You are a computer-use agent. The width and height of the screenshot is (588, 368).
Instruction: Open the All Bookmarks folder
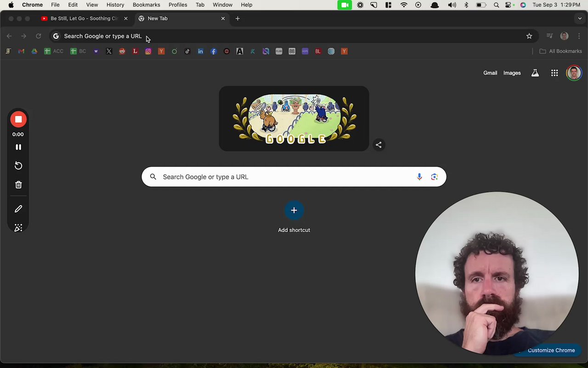tap(560, 51)
